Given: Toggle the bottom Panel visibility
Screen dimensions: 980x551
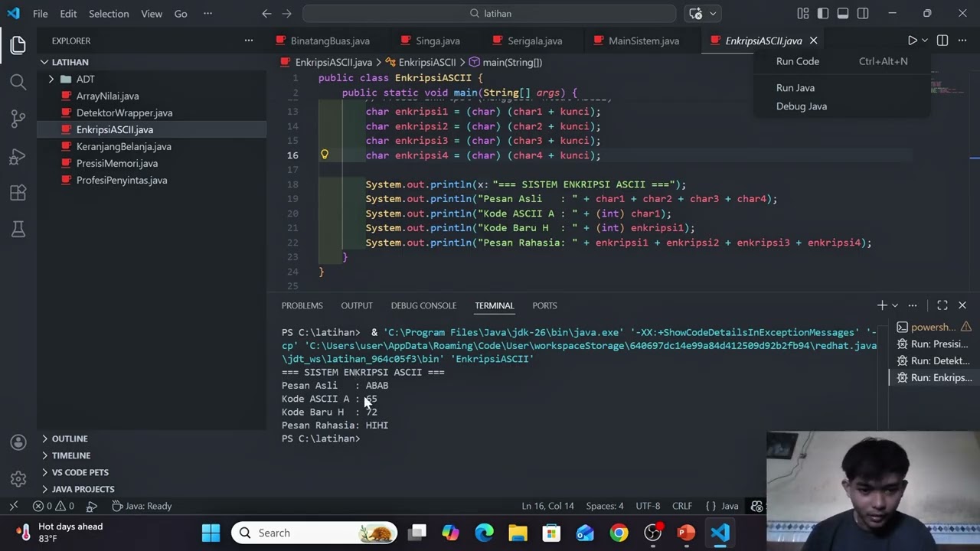Looking at the screenshot, I should 843,14.
